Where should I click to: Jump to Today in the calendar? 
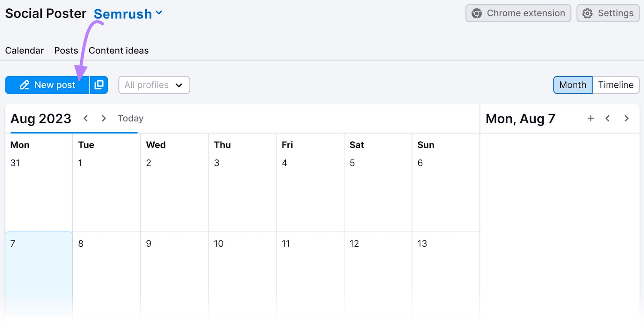130,118
